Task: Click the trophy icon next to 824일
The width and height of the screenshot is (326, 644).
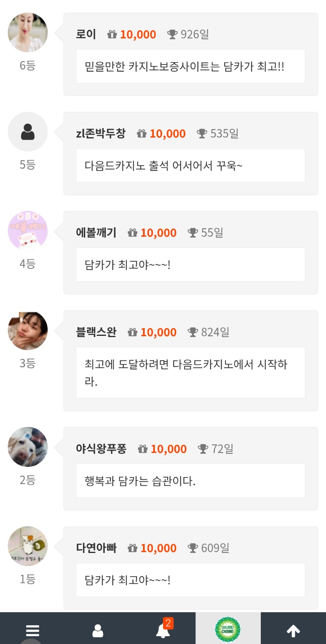Action: point(193,332)
